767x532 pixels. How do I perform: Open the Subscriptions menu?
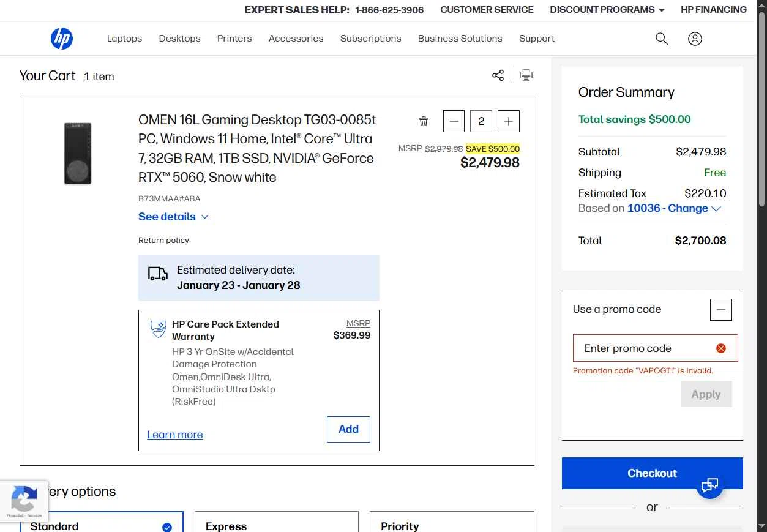pyautogui.click(x=371, y=39)
